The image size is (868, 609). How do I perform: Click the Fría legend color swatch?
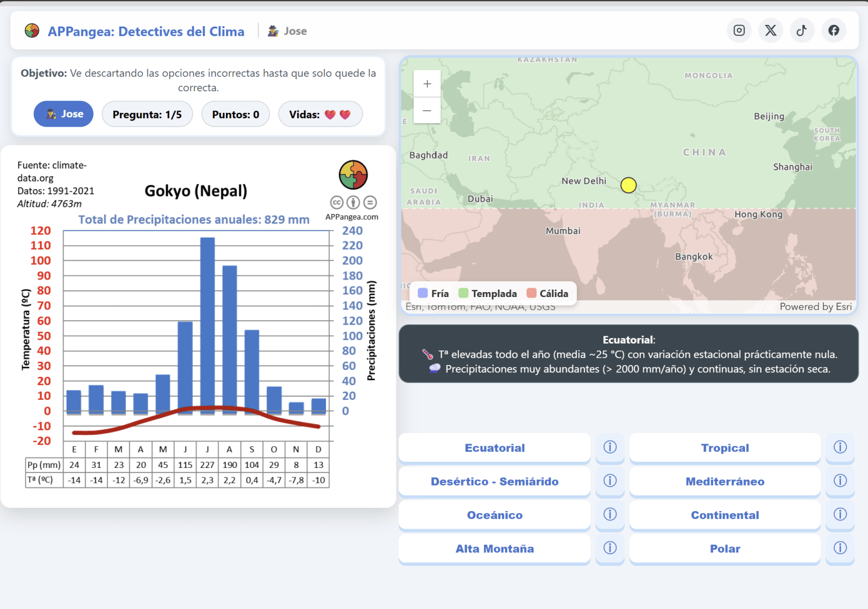(x=423, y=293)
